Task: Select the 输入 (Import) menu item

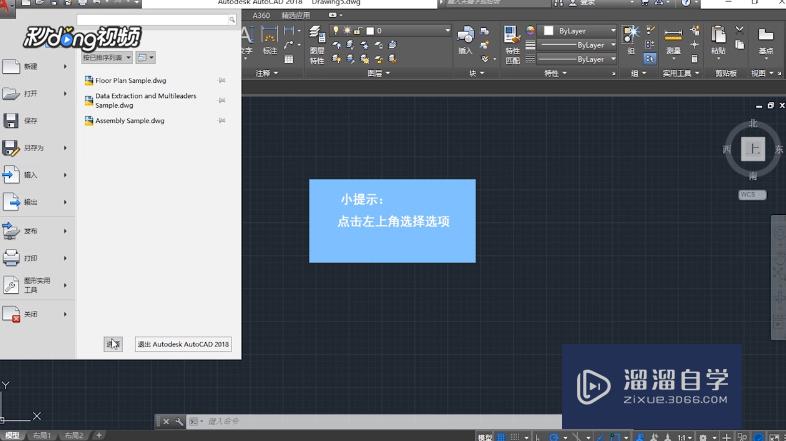Action: [37, 175]
